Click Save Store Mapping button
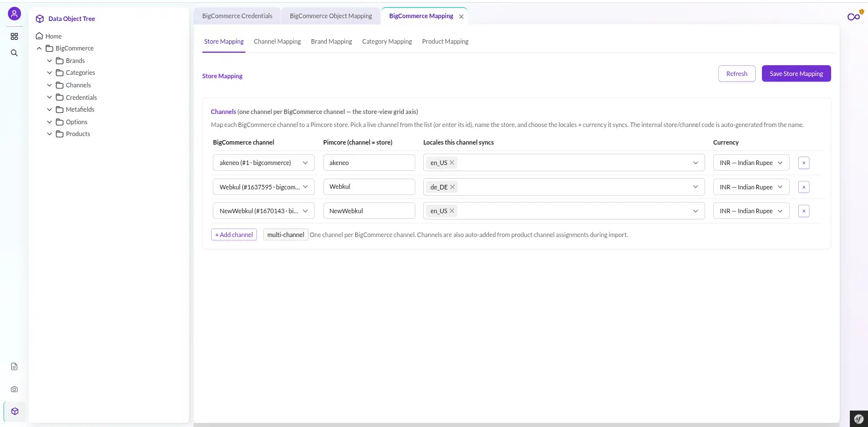 797,74
